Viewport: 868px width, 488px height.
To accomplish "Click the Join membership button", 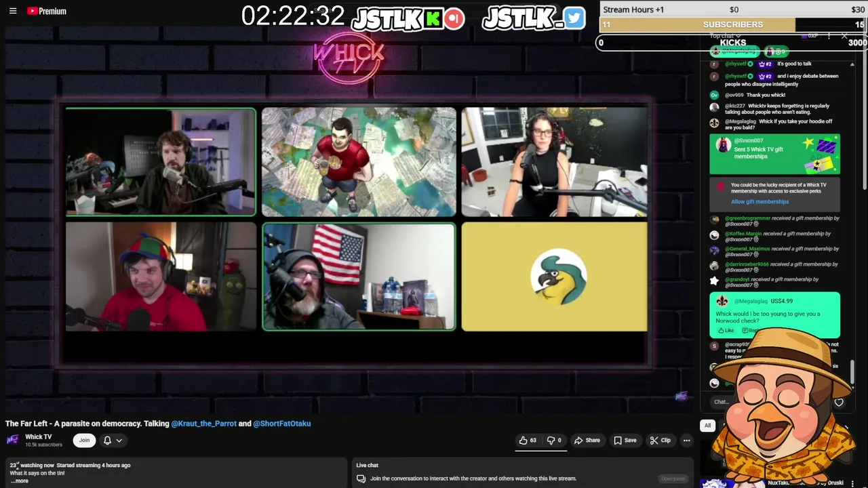I will pyautogui.click(x=84, y=440).
